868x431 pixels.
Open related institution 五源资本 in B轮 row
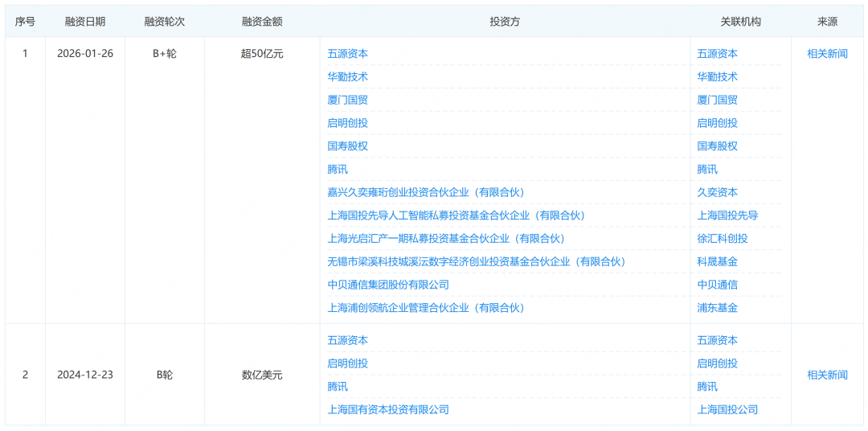coord(718,340)
